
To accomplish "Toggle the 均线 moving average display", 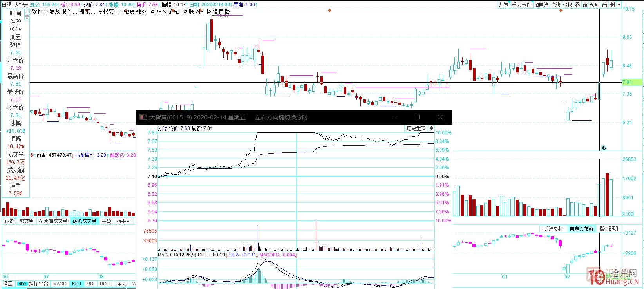I will (x=555, y=5).
